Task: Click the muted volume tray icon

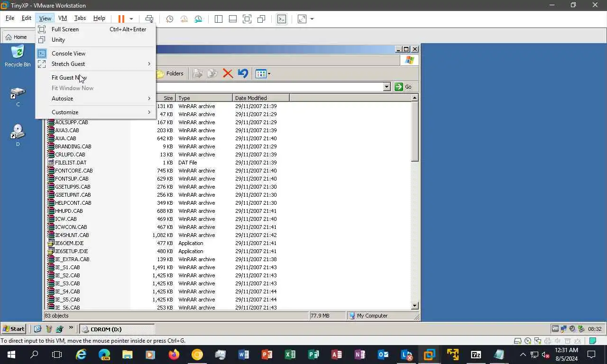Action: coord(545,354)
